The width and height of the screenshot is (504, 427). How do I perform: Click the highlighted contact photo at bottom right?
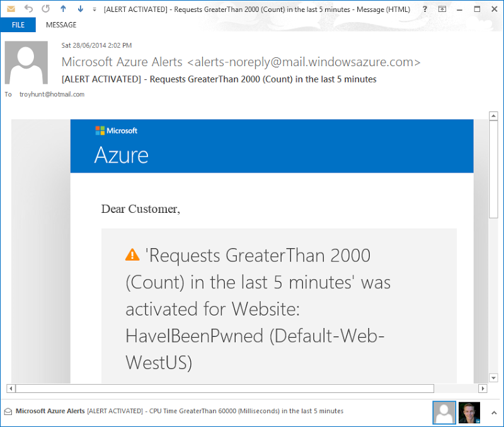point(444,412)
